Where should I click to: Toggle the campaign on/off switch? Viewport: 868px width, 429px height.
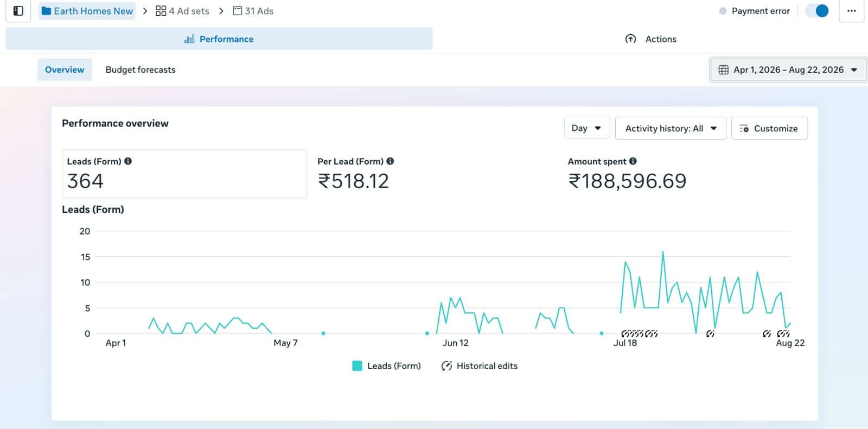[x=817, y=11]
